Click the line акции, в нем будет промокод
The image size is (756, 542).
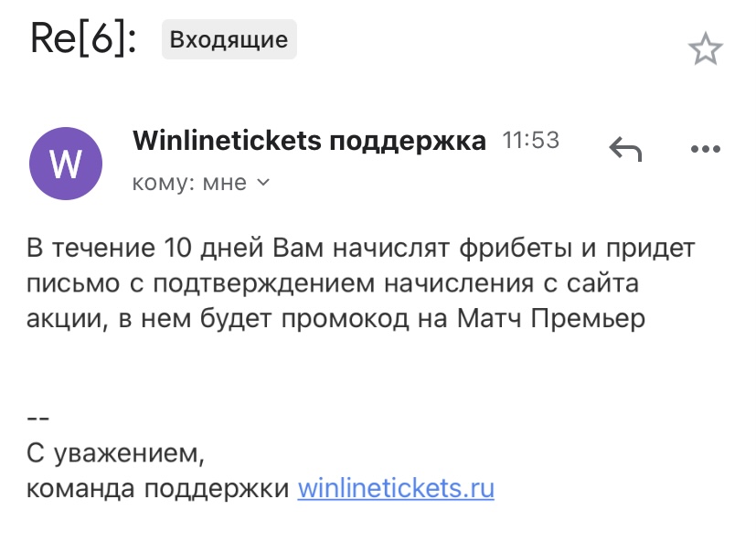[335, 318]
